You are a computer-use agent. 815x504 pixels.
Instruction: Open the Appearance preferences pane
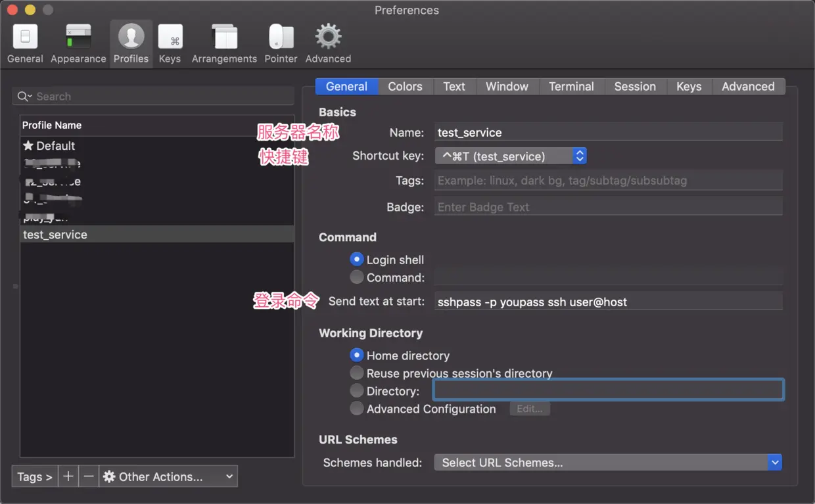[x=78, y=43]
